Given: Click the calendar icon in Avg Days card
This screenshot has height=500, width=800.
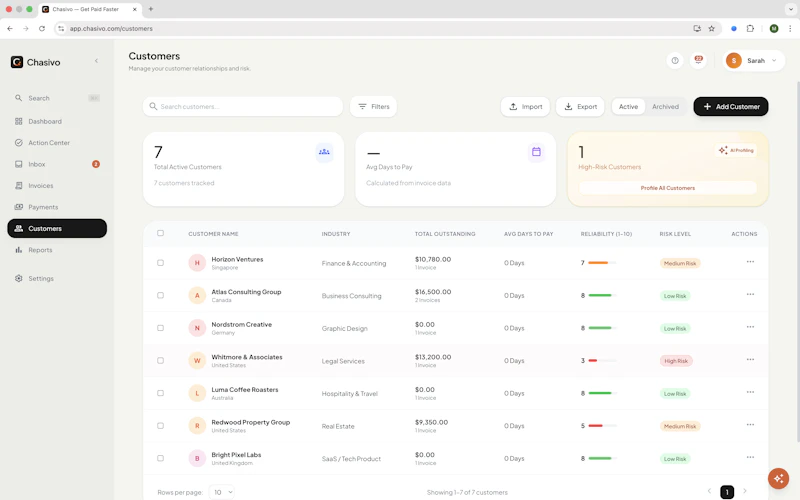Looking at the screenshot, I should pyautogui.click(x=536, y=152).
